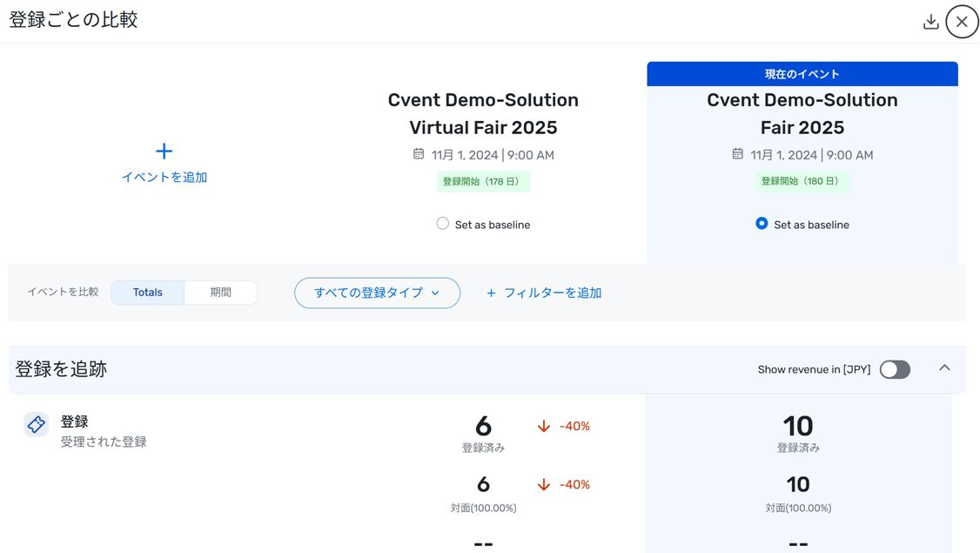Click the 登録を追跡 section heading
This screenshot has width=980, height=553.
tap(61, 369)
